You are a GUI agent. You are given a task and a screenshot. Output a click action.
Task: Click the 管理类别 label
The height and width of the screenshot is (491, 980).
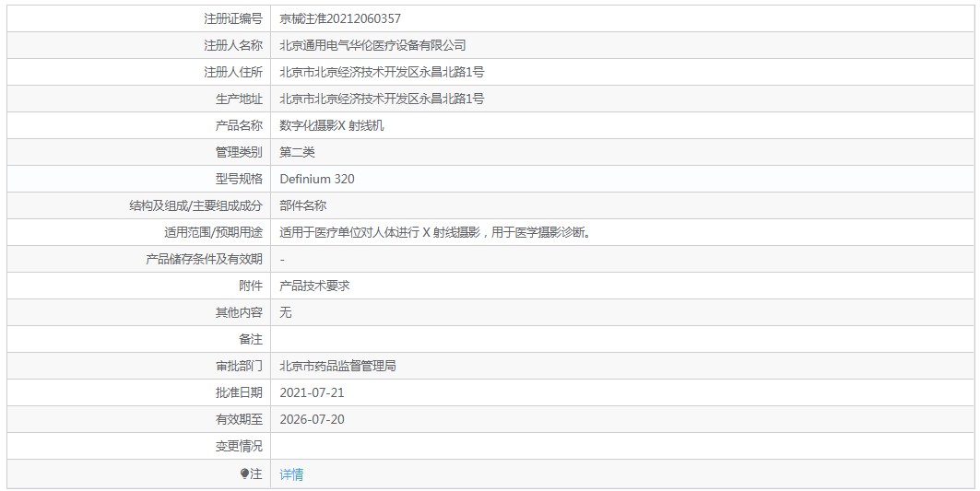[239, 152]
